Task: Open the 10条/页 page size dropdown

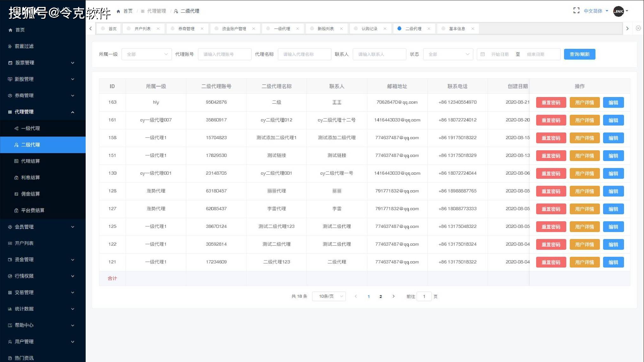Action: (329, 296)
